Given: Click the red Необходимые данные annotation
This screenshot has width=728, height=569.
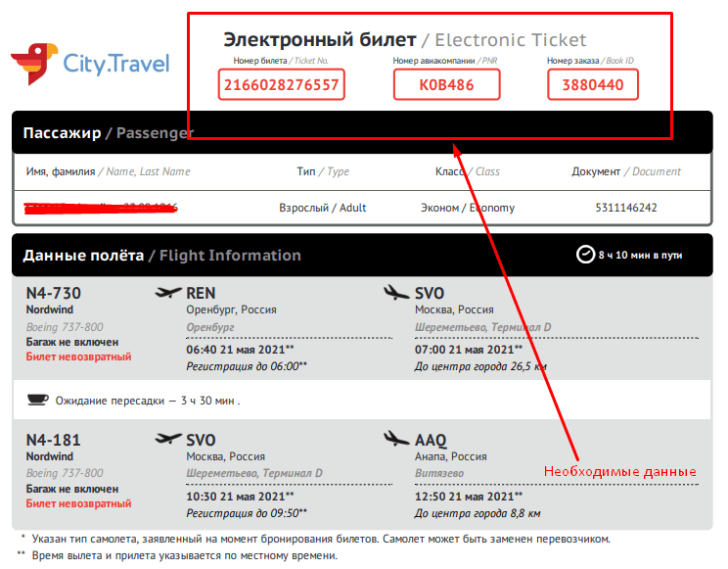Looking at the screenshot, I should (x=619, y=472).
